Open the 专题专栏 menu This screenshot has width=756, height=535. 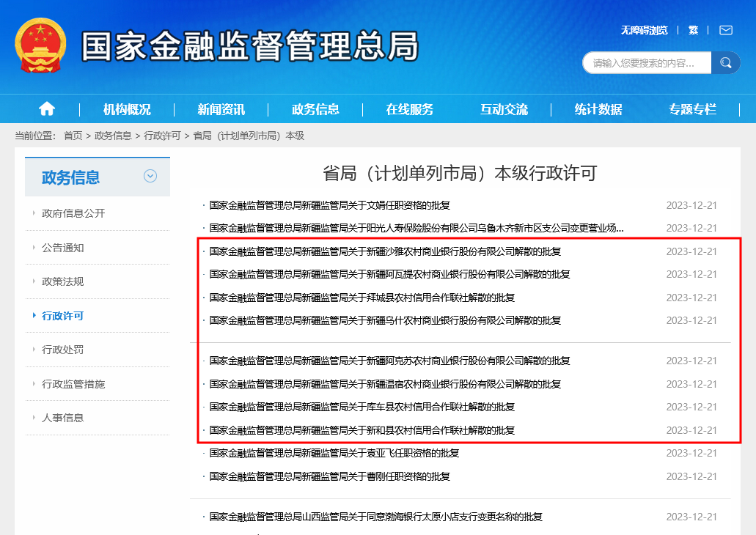[692, 109]
